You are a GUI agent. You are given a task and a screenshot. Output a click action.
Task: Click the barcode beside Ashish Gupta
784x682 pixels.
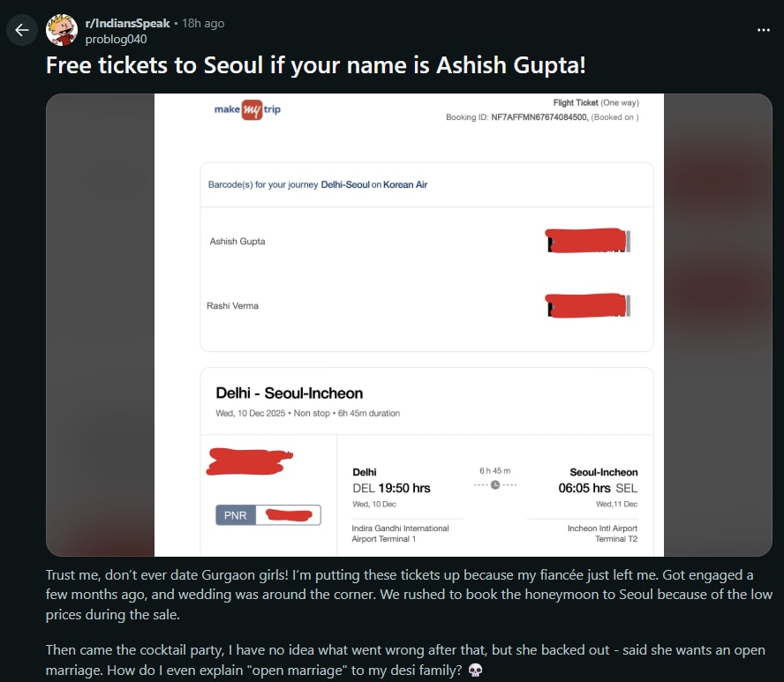(586, 241)
